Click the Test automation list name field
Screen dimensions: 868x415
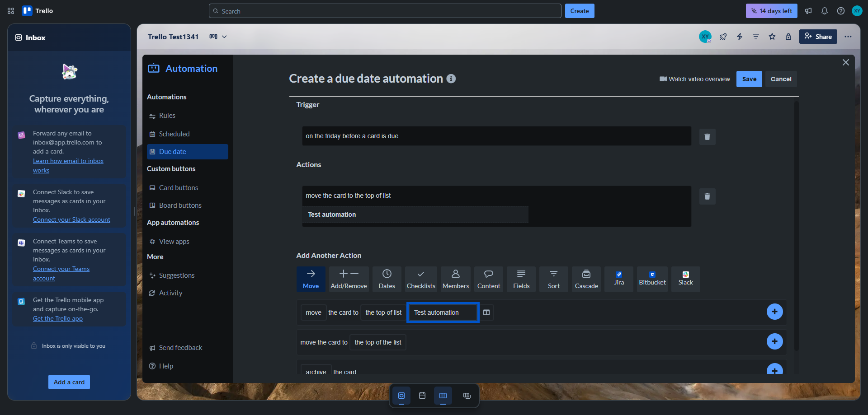pos(443,312)
